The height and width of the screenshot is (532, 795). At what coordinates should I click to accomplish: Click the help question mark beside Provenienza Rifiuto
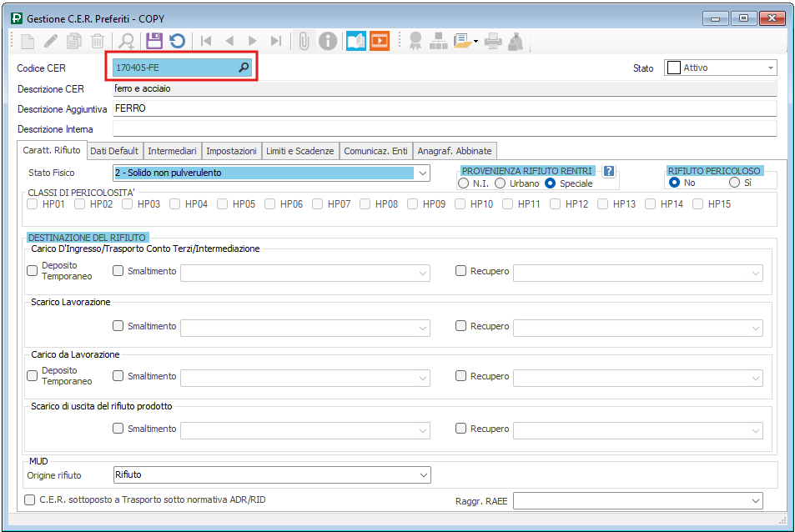609,171
